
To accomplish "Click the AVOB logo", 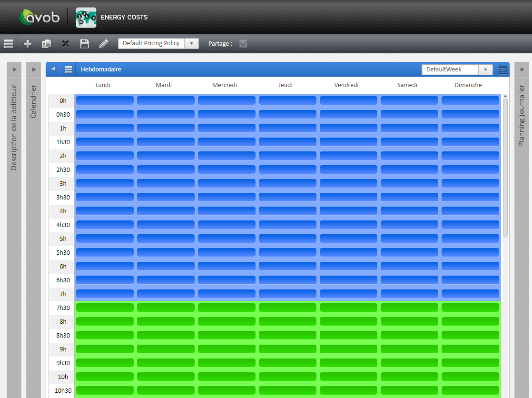I will pyautogui.click(x=39, y=17).
